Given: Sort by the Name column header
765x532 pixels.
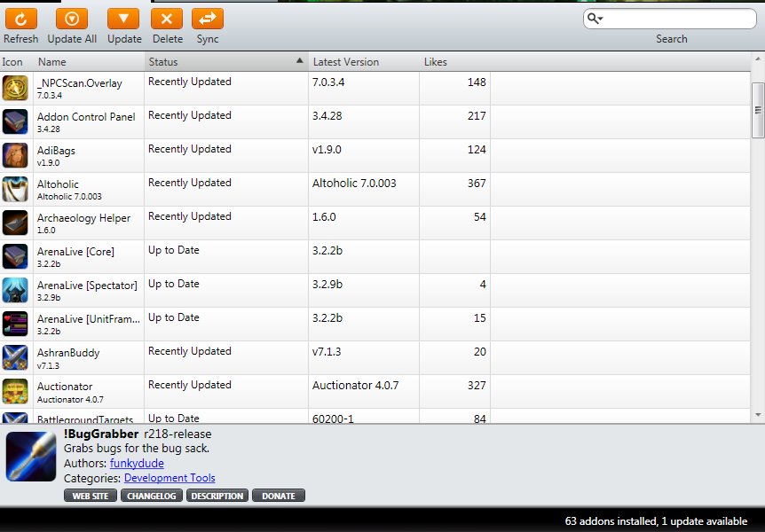Looking at the screenshot, I should tap(89, 62).
